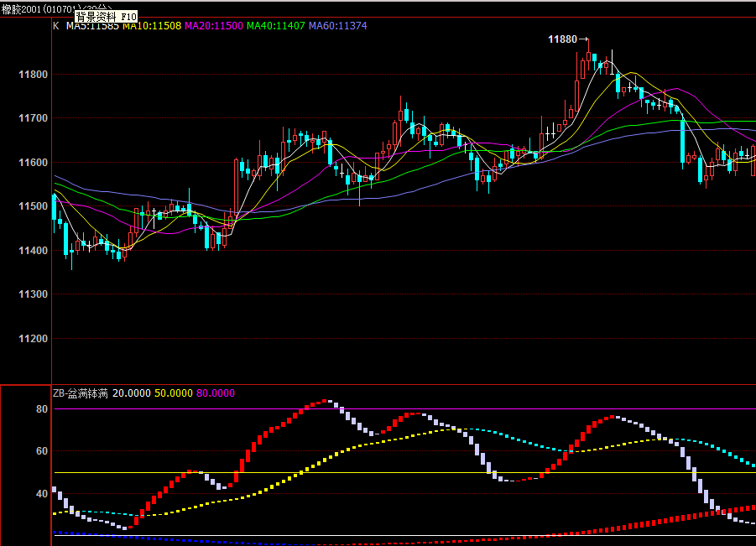This screenshot has width=756, height=546.
Task: Select the MA20:11500 moving average label
Action: click(x=214, y=26)
